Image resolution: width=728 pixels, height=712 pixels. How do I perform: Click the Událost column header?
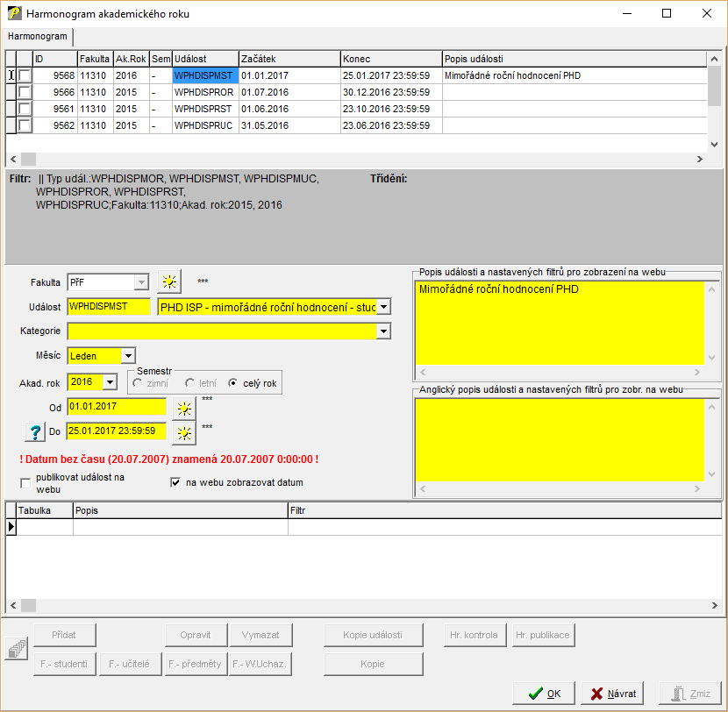205,59
